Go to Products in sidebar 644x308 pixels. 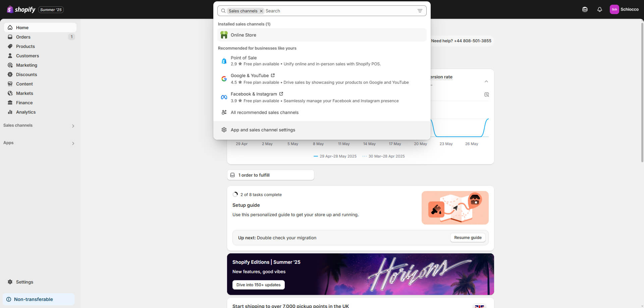click(25, 46)
